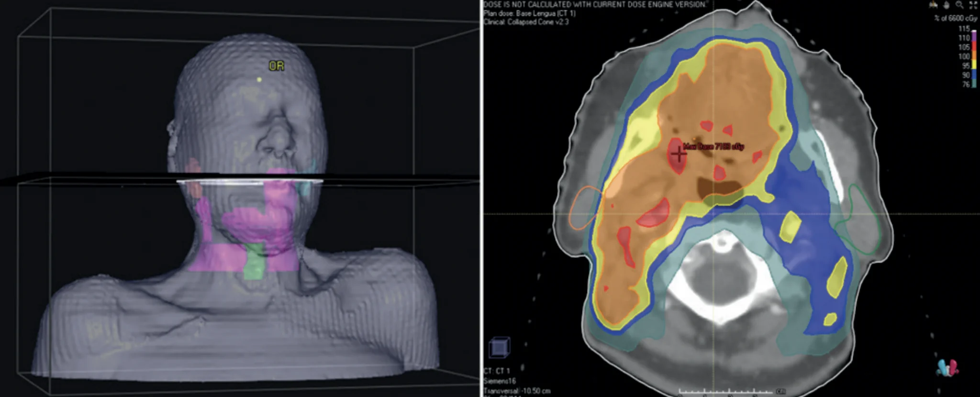
Task: Click the first toolbar icon above the dose legend
Action: coord(932,5)
